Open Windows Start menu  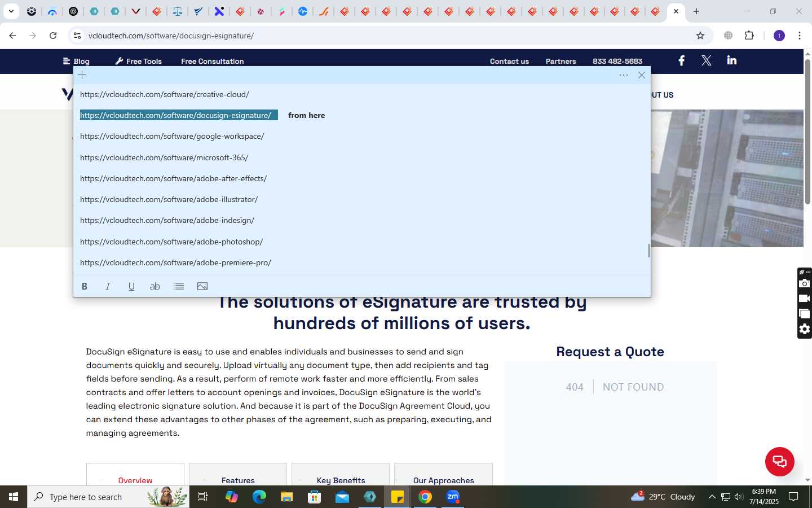14,497
